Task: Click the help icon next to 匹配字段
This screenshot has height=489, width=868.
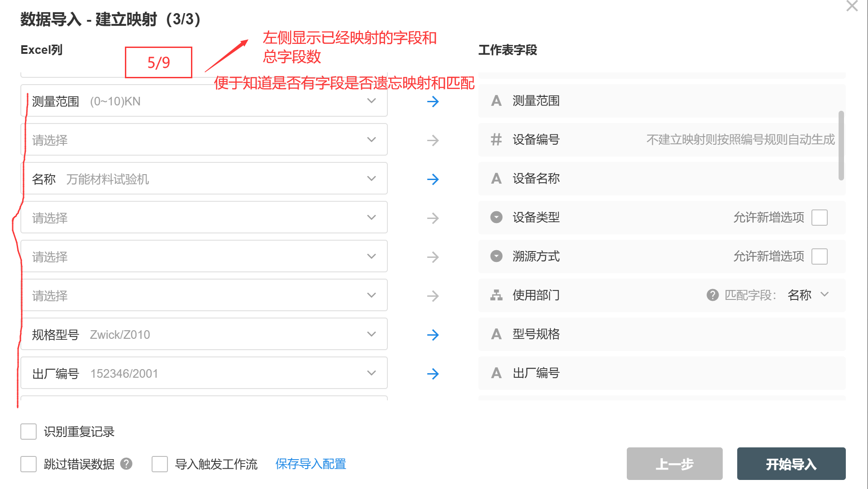Action: tap(712, 294)
